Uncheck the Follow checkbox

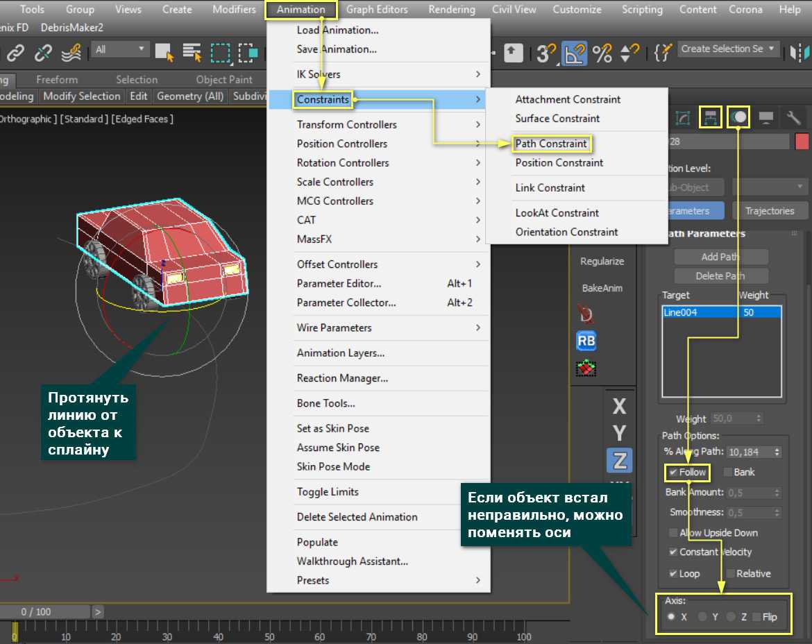coord(673,473)
